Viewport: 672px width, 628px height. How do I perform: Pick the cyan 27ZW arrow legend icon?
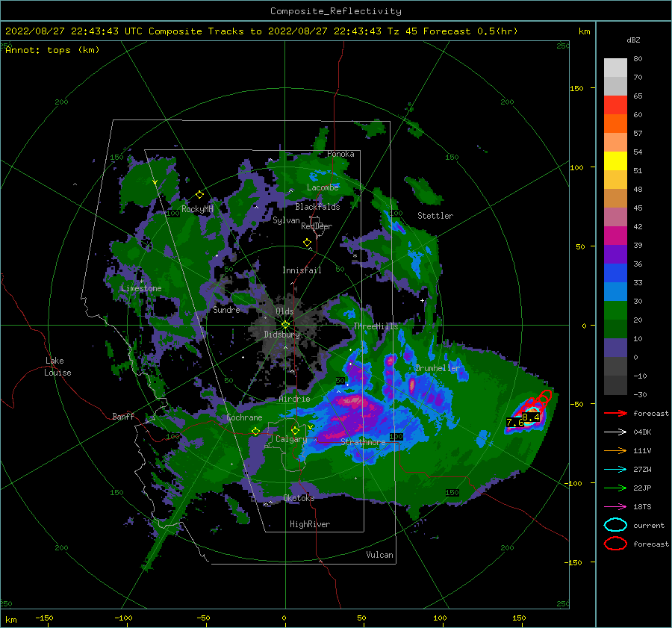pos(615,470)
